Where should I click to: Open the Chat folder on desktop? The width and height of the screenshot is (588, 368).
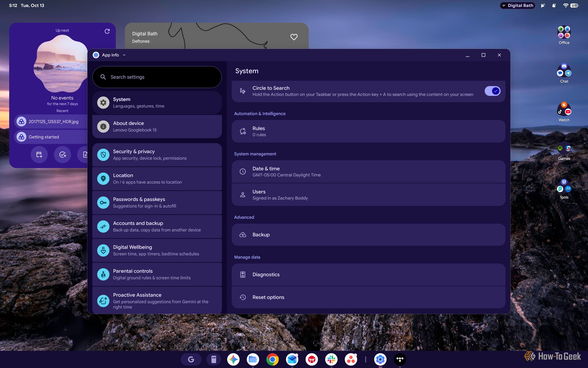(x=564, y=73)
